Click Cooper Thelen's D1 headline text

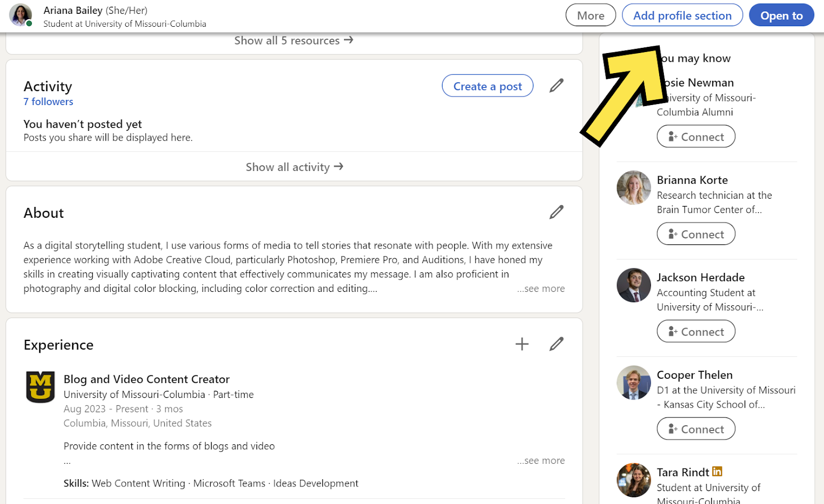[x=726, y=397]
